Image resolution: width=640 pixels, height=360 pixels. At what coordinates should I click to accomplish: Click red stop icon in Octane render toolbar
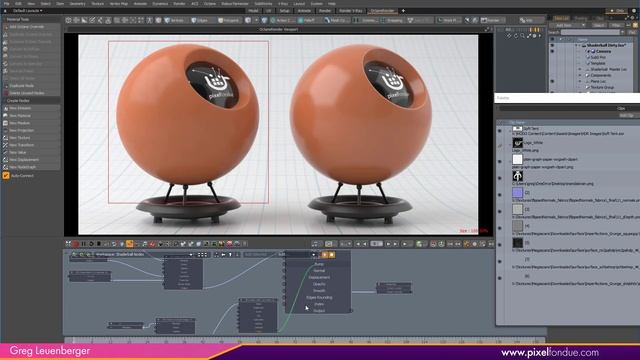pyautogui.click(x=76, y=244)
